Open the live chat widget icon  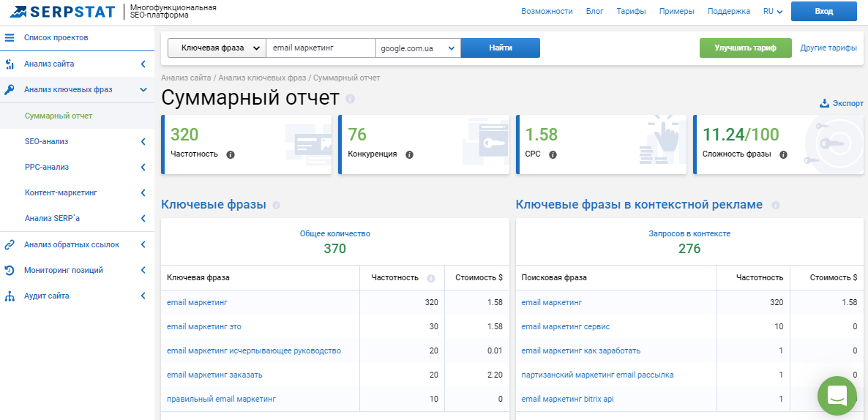(837, 396)
